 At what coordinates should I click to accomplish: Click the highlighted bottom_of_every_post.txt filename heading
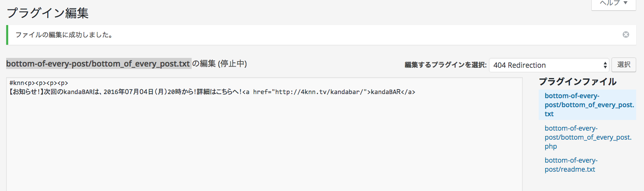[98, 64]
